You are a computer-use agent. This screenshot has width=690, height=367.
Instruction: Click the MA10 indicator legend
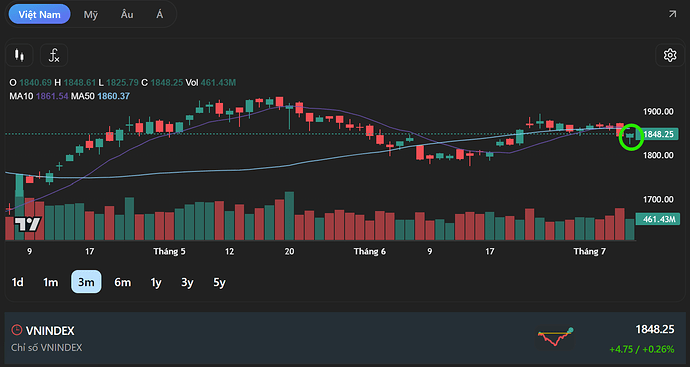pos(39,96)
